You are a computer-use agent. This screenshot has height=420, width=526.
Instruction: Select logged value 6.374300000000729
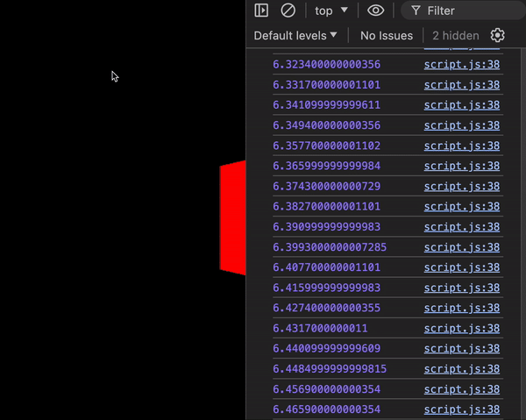(326, 186)
